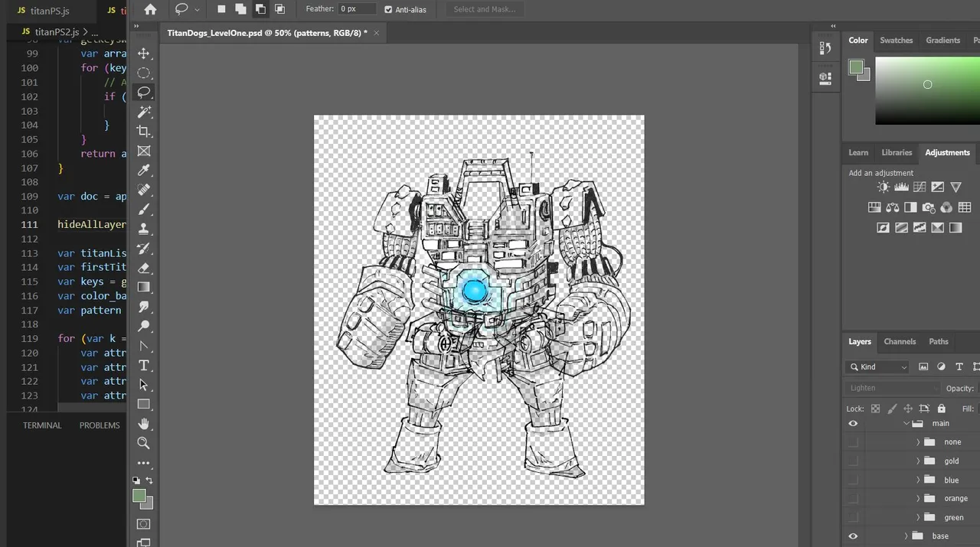Click the foreground color swatch in Color panel
Viewport: 980px width, 547px height.
point(856,67)
